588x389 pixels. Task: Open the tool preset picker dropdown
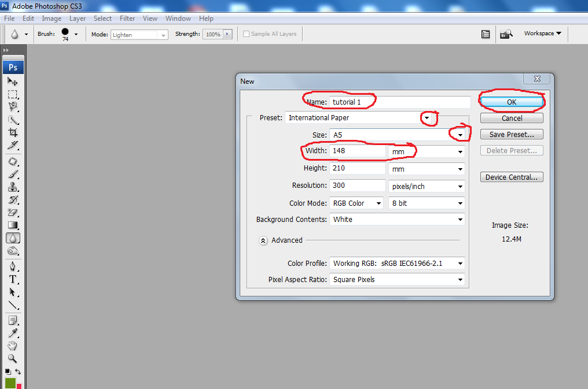[x=26, y=34]
